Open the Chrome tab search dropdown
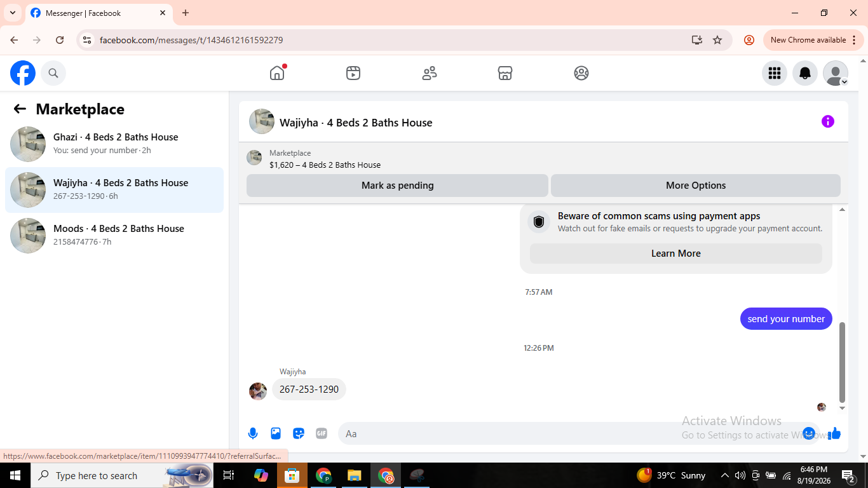The image size is (868, 488). 13,13
